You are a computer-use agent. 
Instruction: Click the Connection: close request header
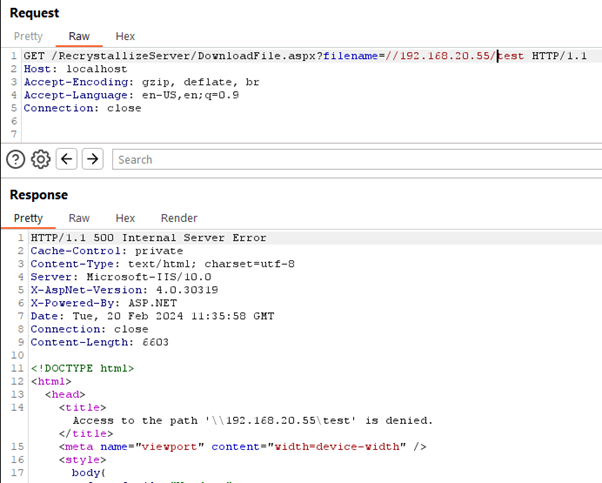(x=82, y=108)
